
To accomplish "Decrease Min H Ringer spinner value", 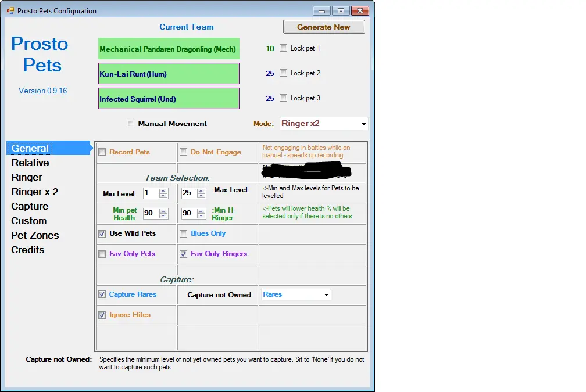I will (x=202, y=216).
